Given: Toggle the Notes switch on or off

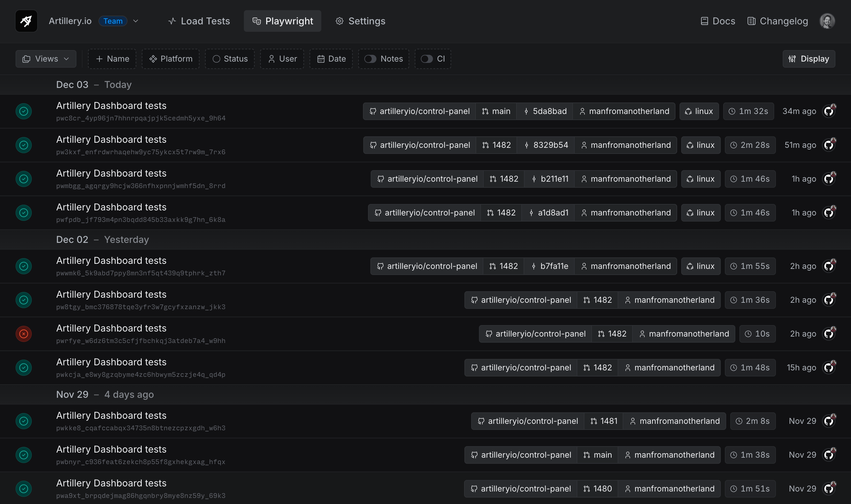Looking at the screenshot, I should point(371,58).
